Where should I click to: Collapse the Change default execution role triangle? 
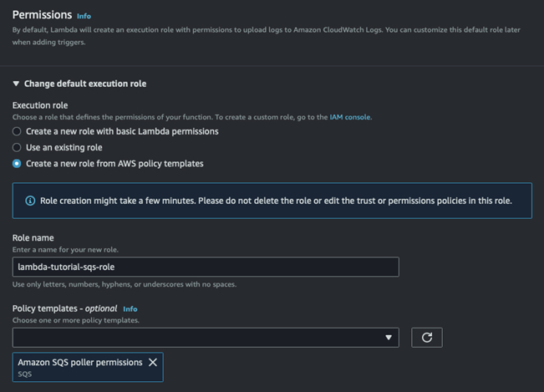16,84
